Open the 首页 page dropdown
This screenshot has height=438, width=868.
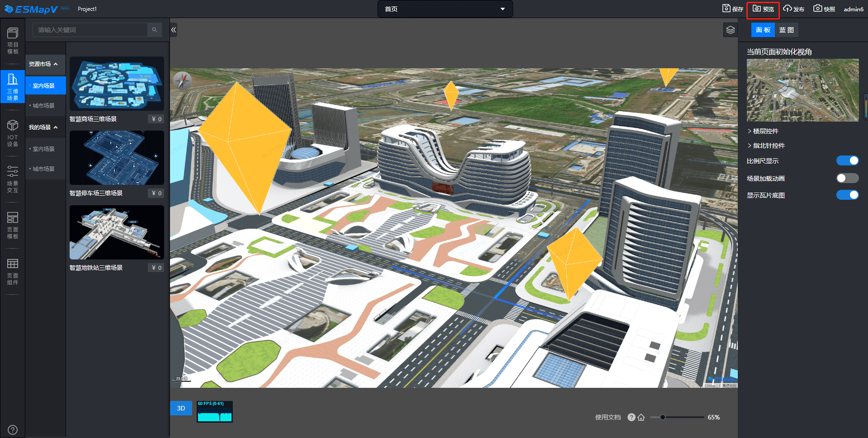(445, 9)
